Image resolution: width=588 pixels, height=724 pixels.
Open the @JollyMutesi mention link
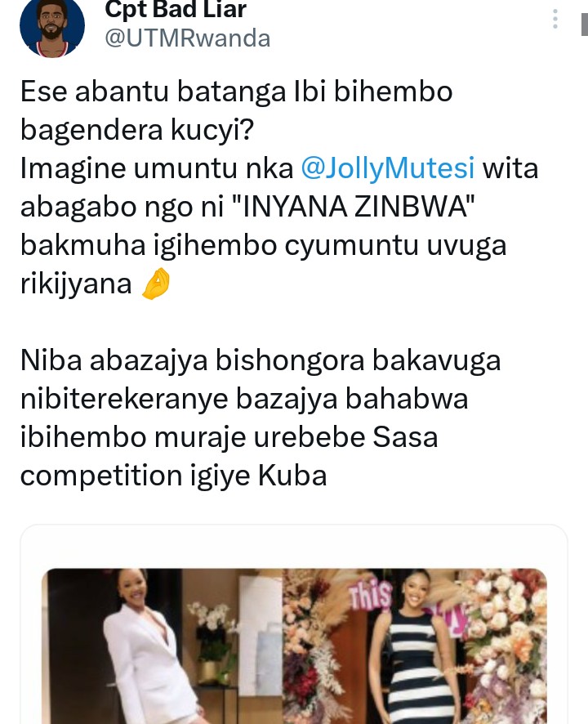(388, 168)
